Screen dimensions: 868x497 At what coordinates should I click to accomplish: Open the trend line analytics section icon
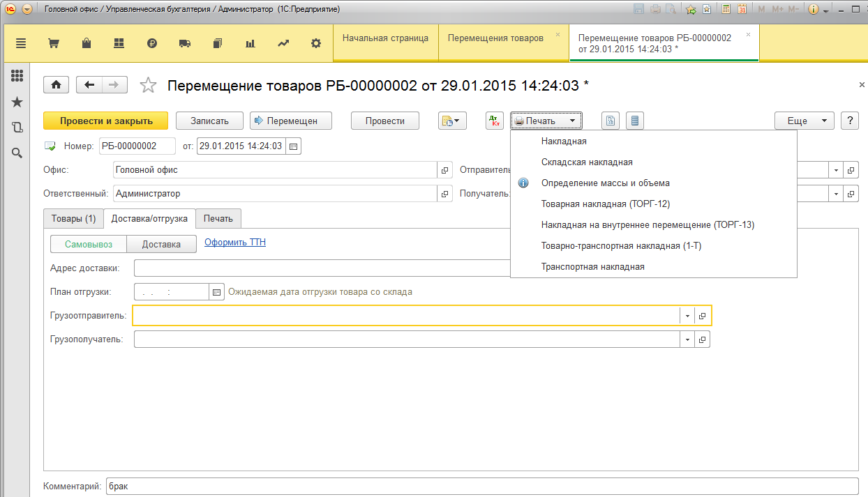[x=283, y=43]
